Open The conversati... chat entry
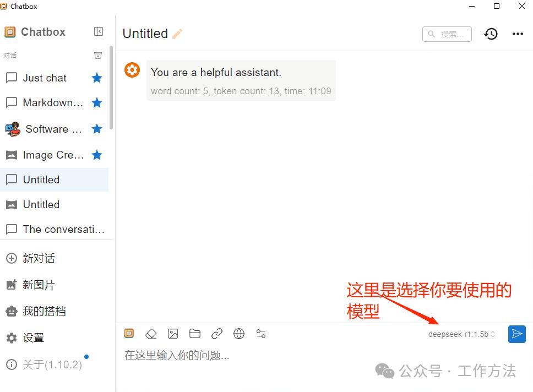 [55, 229]
